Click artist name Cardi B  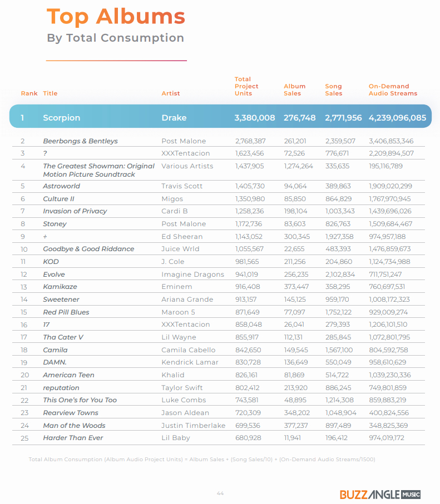point(175,211)
